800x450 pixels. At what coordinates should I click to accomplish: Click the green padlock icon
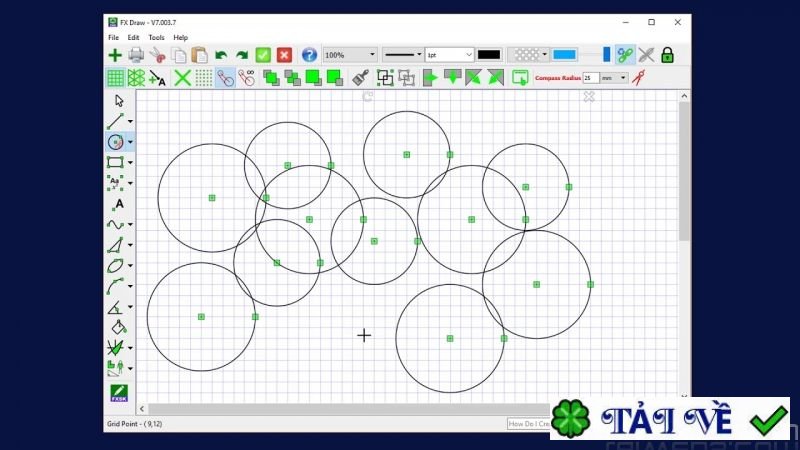point(667,55)
